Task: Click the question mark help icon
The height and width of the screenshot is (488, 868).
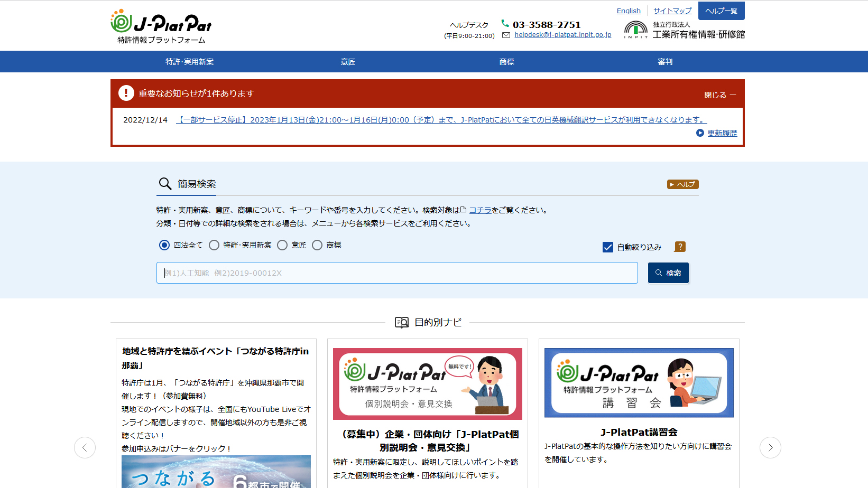Action: point(680,247)
